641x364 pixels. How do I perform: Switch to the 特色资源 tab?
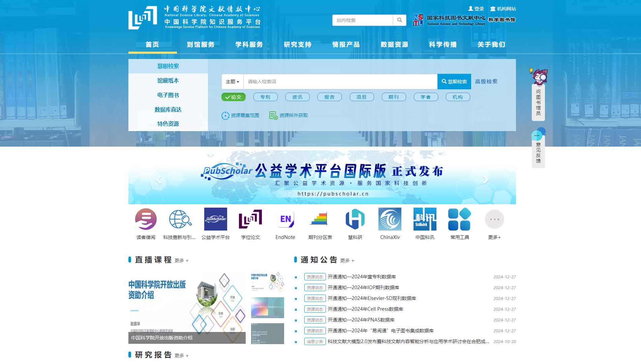click(x=168, y=124)
